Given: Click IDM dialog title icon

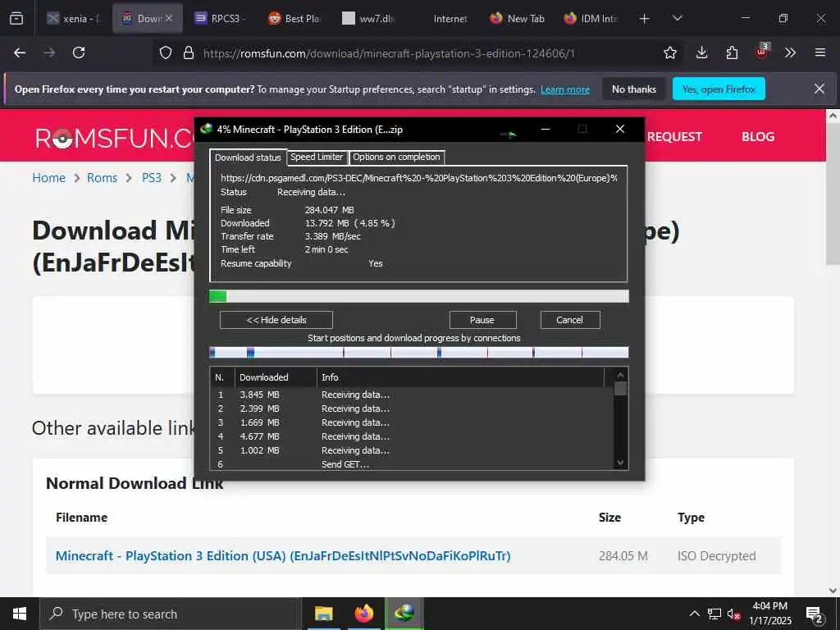Looking at the screenshot, I should (206, 129).
